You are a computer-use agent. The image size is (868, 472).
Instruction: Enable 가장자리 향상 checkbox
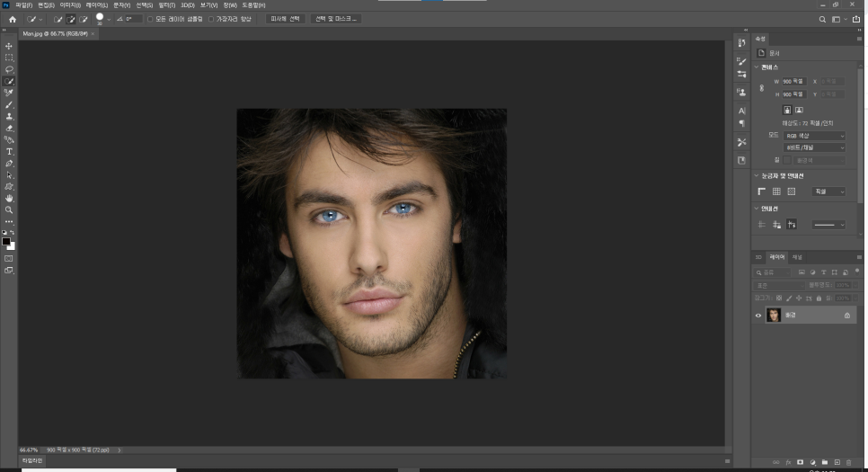(x=211, y=19)
